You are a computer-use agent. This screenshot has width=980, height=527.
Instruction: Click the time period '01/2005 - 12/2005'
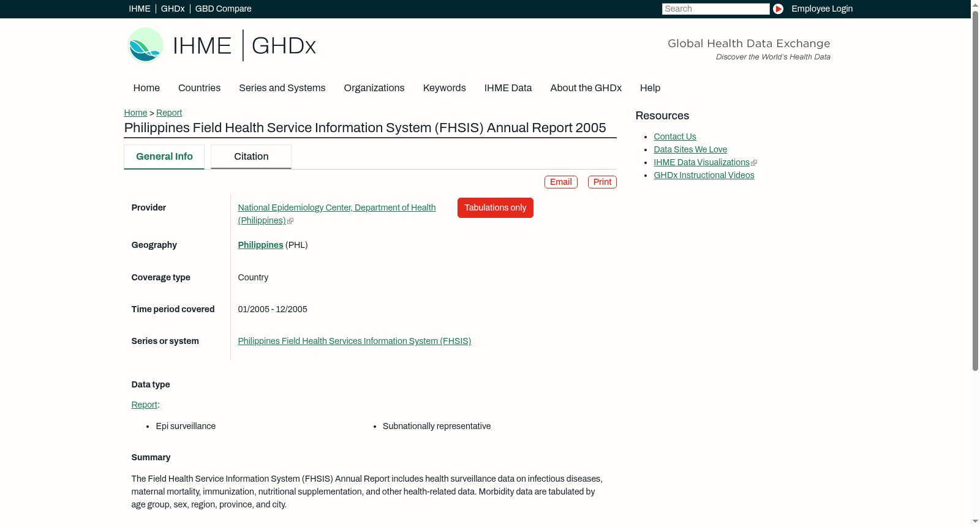273,309
